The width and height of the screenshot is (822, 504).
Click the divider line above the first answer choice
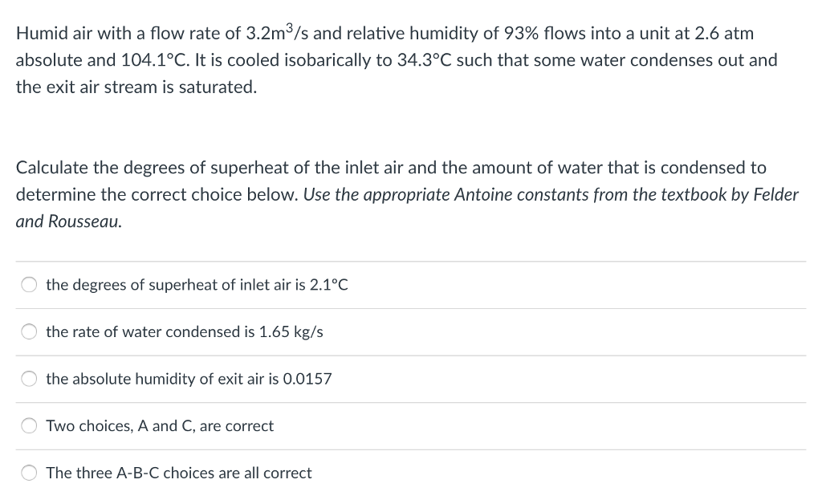[x=411, y=260]
